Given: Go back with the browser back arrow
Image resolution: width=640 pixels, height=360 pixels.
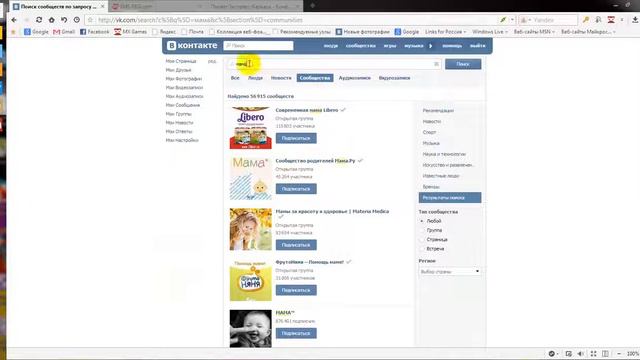Looking at the screenshot, I should point(14,20).
